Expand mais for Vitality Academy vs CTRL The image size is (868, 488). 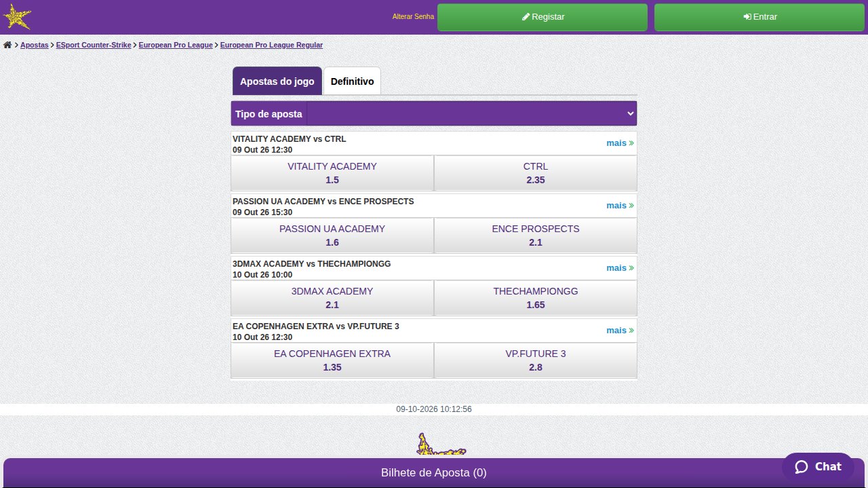pos(620,143)
